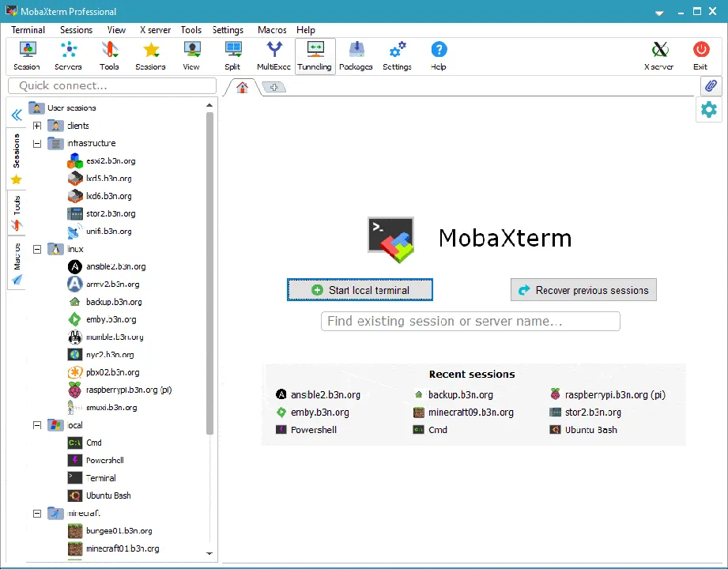Open the Settings menu

(x=228, y=30)
